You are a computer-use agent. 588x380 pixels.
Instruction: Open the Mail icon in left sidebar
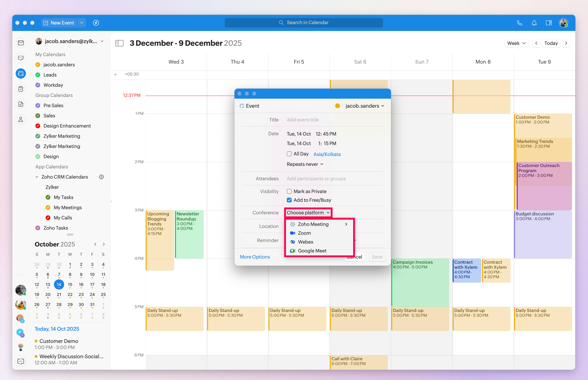[21, 43]
